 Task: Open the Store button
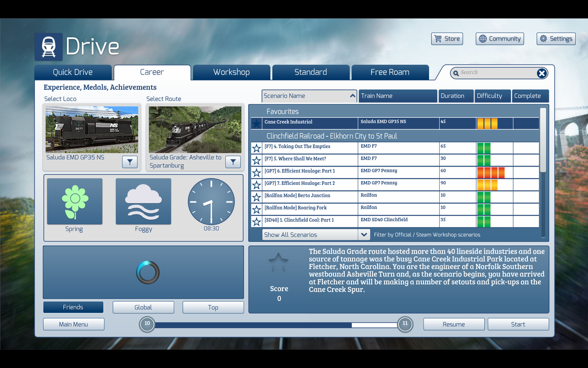[447, 39]
